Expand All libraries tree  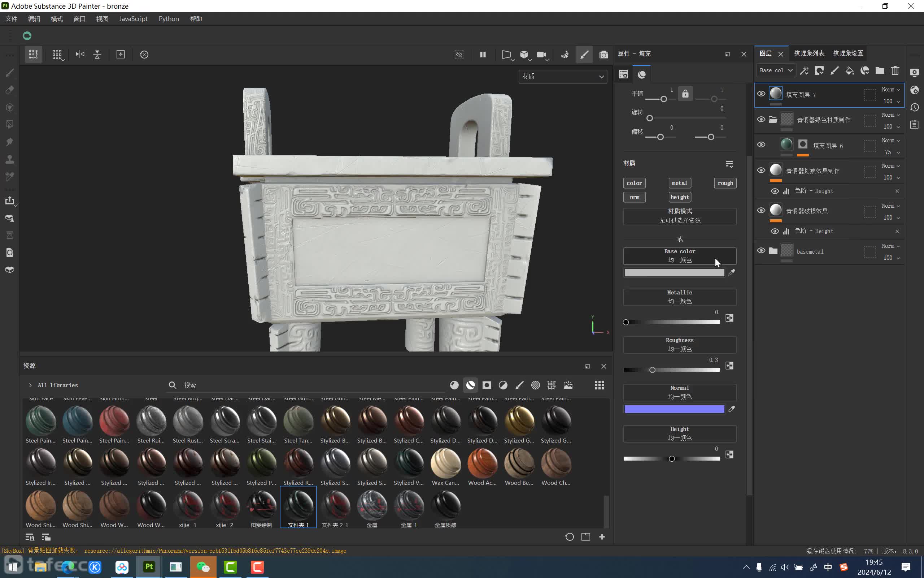(x=30, y=385)
